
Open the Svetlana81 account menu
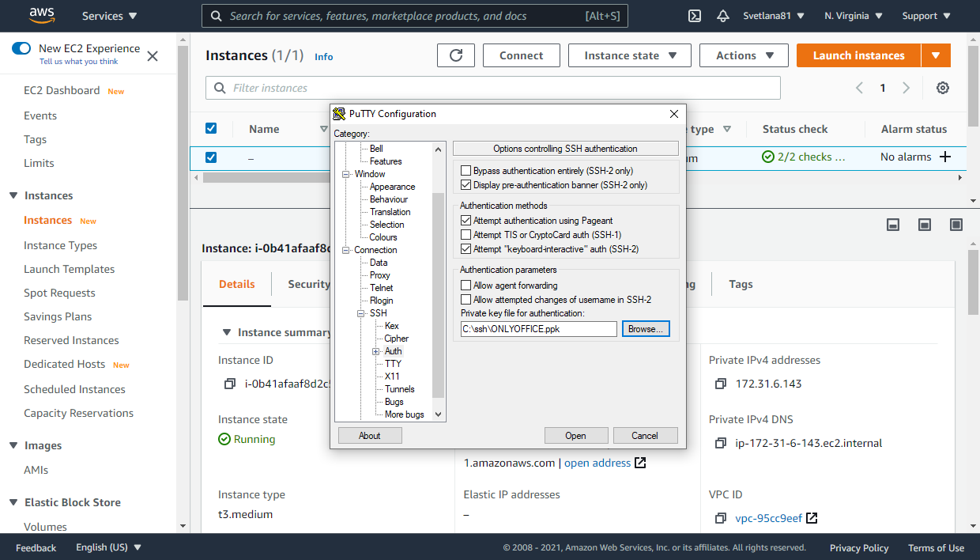pyautogui.click(x=774, y=16)
